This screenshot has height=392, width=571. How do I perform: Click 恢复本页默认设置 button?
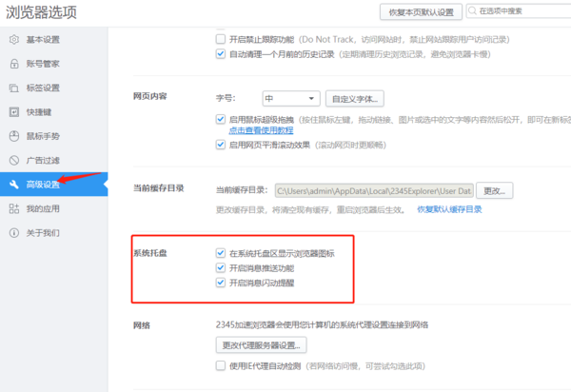coord(422,11)
